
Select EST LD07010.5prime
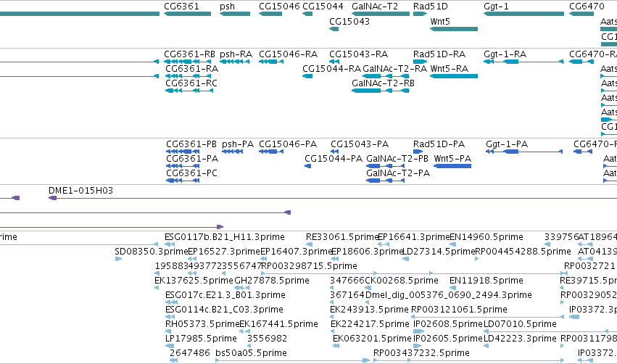520,324
